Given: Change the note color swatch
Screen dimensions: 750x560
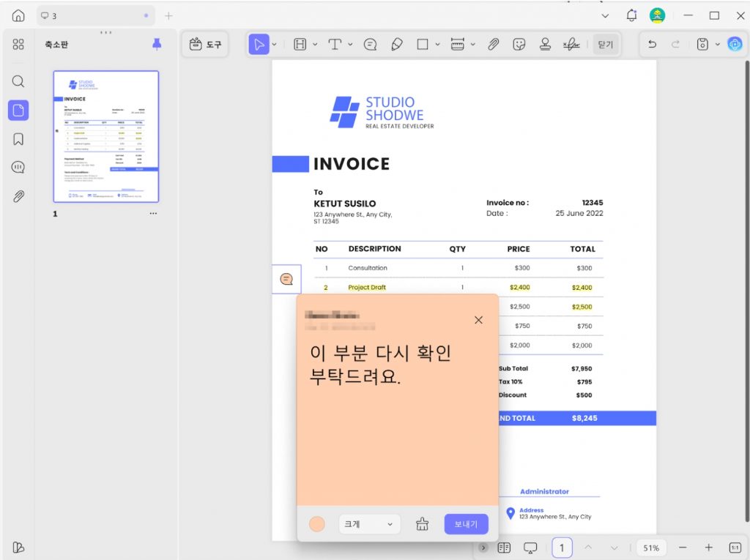Looking at the screenshot, I should click(316, 524).
